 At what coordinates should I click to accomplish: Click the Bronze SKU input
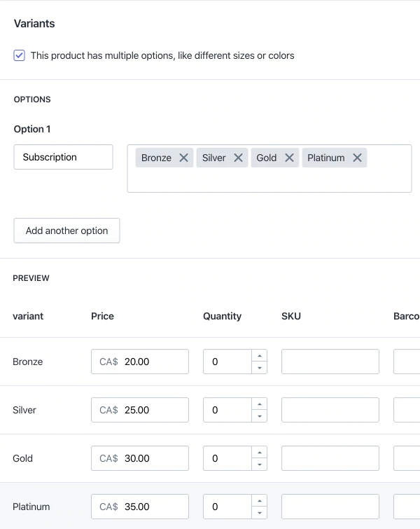coord(330,362)
